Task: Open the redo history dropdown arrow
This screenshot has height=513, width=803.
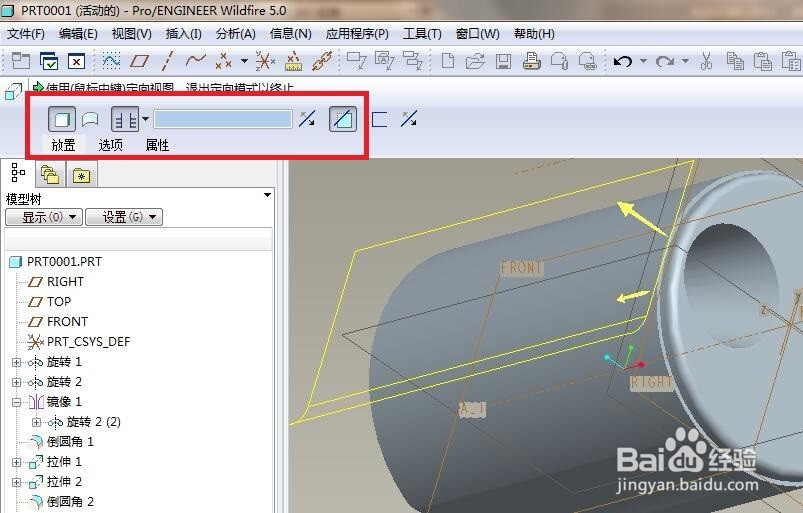Action: pyautogui.click(x=685, y=61)
